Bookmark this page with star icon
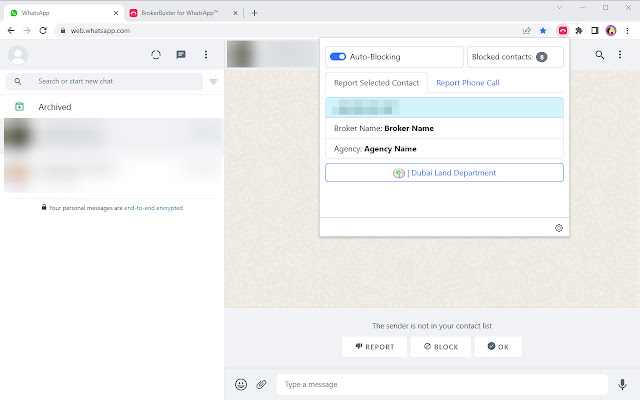Screen dimensions: 640x400 click(x=543, y=31)
